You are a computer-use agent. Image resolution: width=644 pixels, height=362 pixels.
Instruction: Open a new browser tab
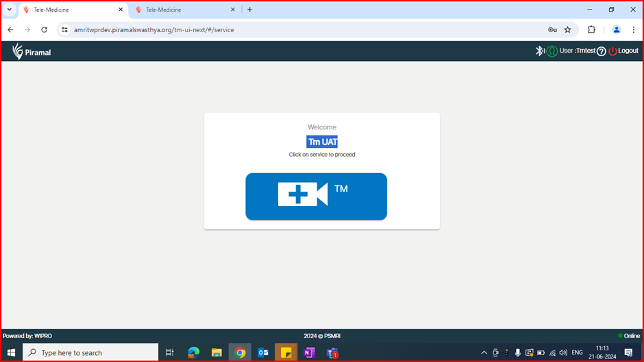coord(249,10)
